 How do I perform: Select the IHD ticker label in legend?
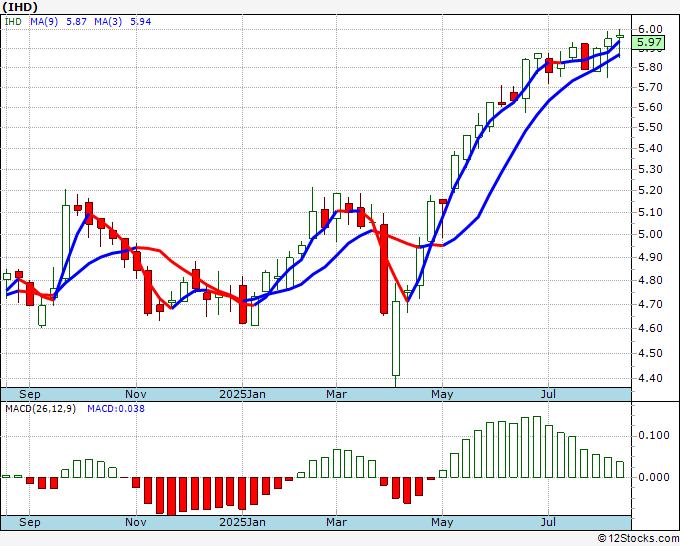pyautogui.click(x=13, y=22)
